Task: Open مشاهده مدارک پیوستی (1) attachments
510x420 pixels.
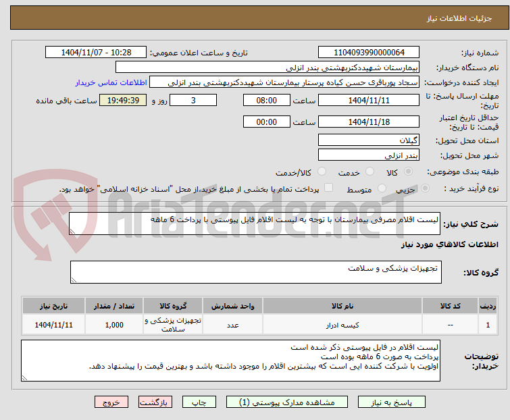Action: (x=287, y=402)
